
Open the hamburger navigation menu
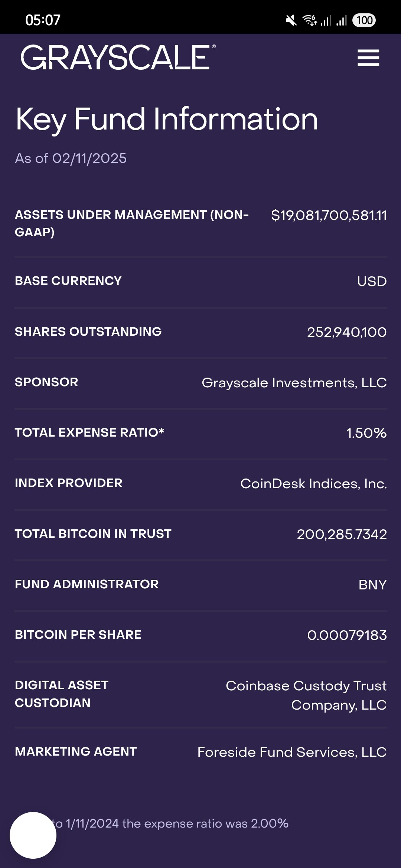coord(368,58)
